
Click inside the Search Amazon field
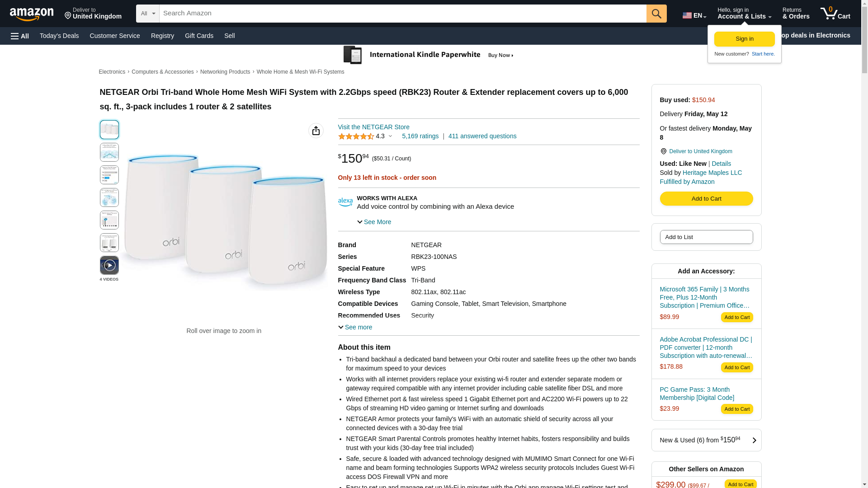click(402, 14)
